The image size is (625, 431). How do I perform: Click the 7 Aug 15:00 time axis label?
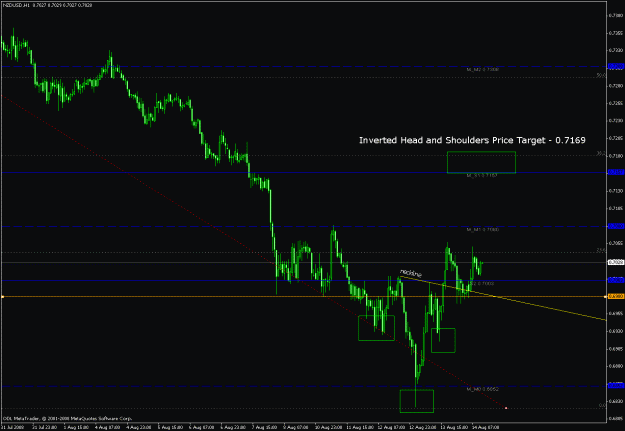(x=265, y=427)
